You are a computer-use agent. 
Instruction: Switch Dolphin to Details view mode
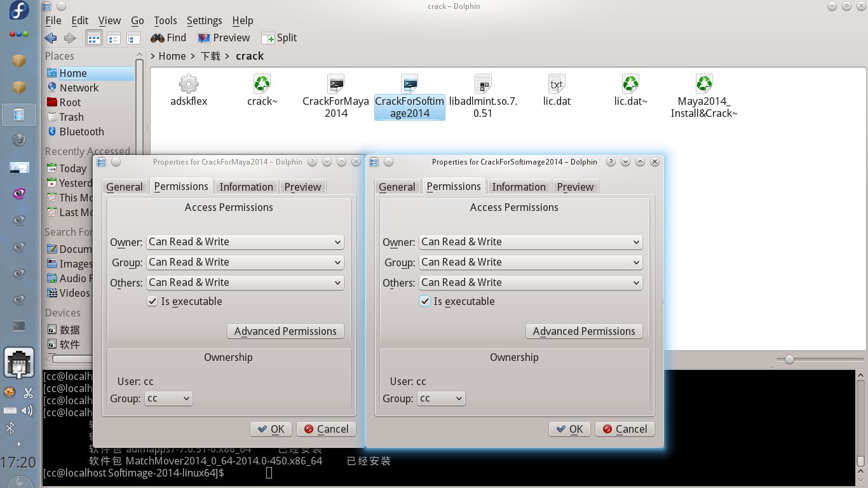(x=114, y=38)
